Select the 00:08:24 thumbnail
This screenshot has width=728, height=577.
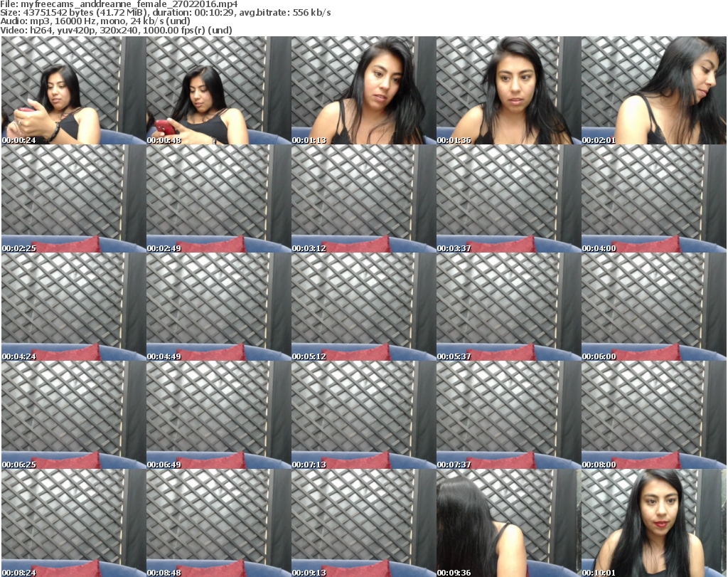74,523
